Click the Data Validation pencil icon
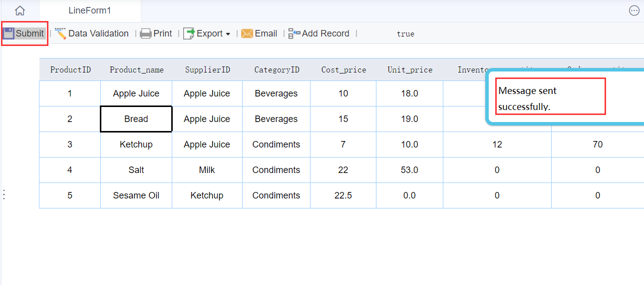Screen dimensions: 644x285 tap(60, 33)
